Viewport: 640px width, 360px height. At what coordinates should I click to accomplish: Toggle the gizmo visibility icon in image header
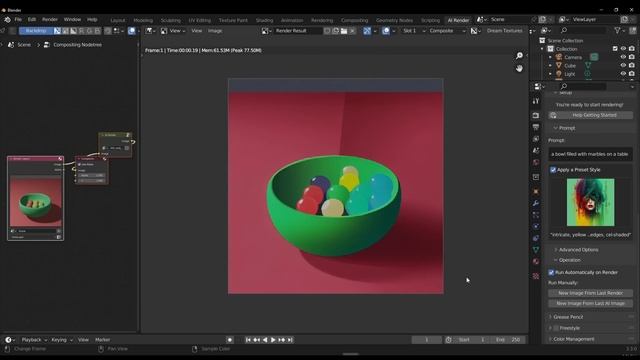tap(367, 31)
